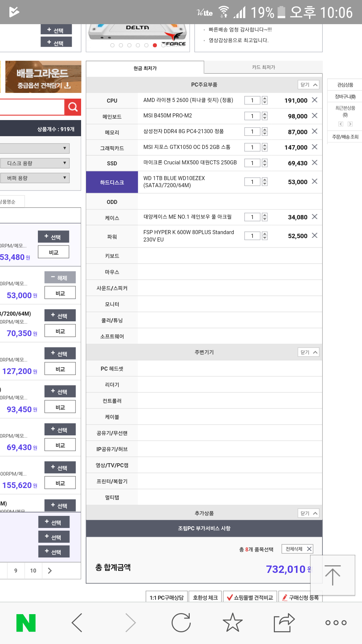Open the Naver home N icon
This screenshot has height=644, width=362.
click(26, 623)
